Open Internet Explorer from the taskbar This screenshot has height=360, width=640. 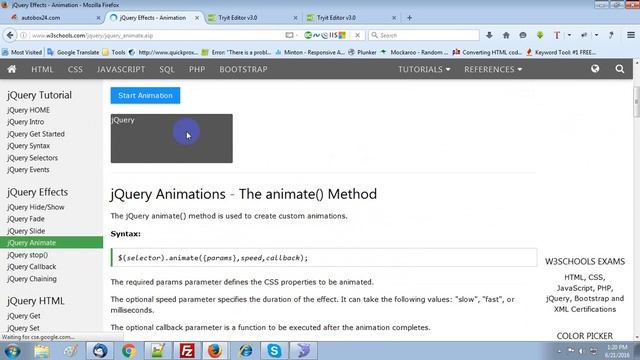pos(246,351)
